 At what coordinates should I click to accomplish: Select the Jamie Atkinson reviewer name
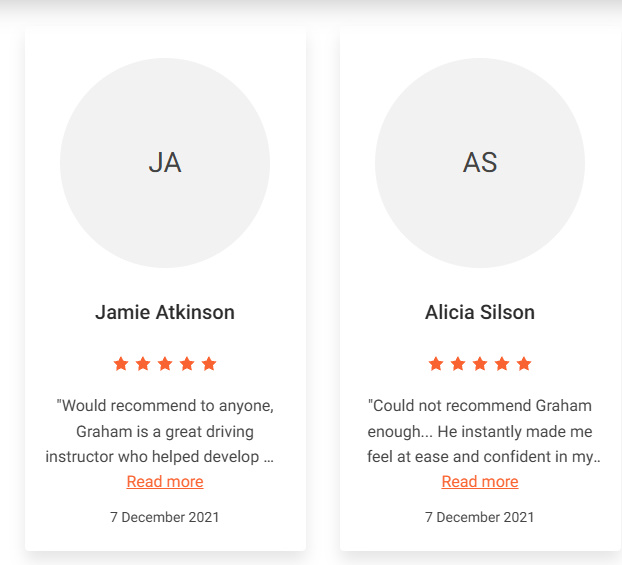(x=165, y=312)
